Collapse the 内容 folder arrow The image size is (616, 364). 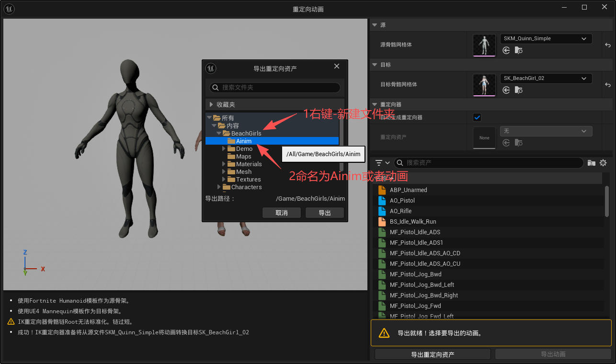pyautogui.click(x=214, y=125)
